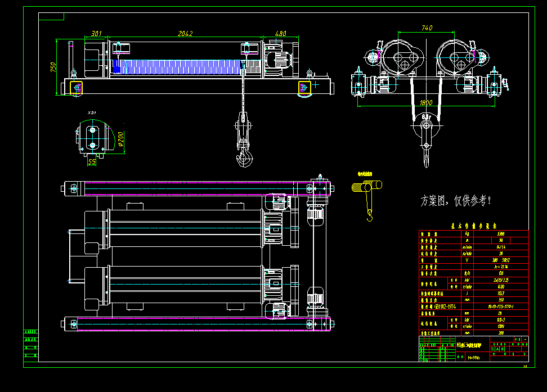Click the ø200 diameter dimension
547x392 pixels.
120,139
